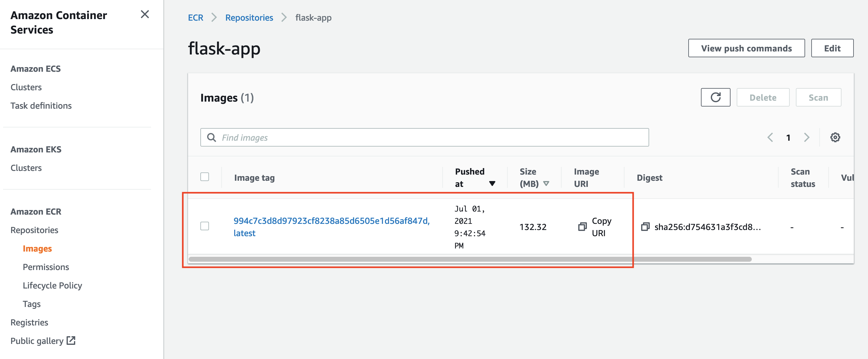868x359 pixels.
Task: Go to ECR breadcrumb link
Action: coord(195,18)
